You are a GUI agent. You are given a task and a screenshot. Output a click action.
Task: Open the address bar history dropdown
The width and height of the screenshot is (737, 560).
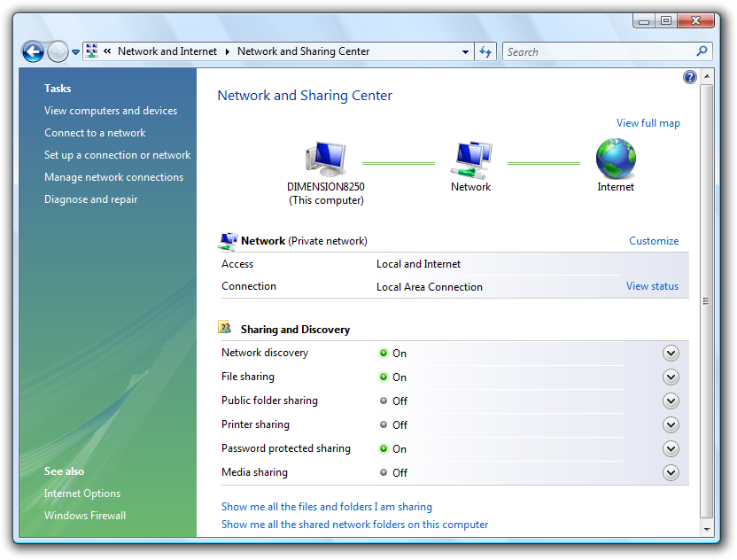(465, 51)
